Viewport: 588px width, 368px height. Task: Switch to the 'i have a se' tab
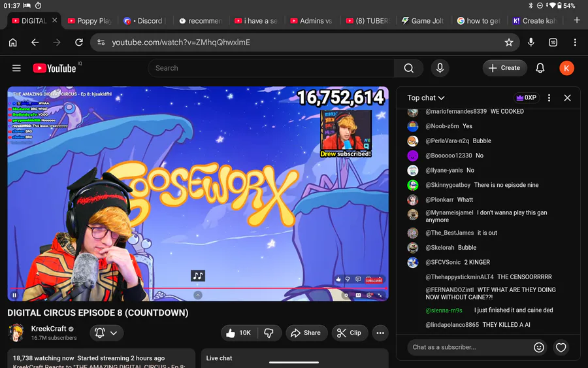coord(257,21)
